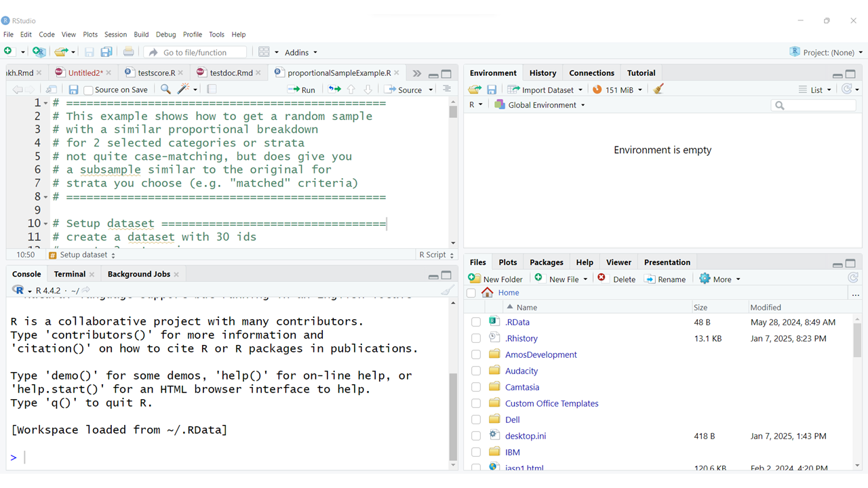
Task: Tick the checkbox for the Audacity folder
Action: click(476, 371)
